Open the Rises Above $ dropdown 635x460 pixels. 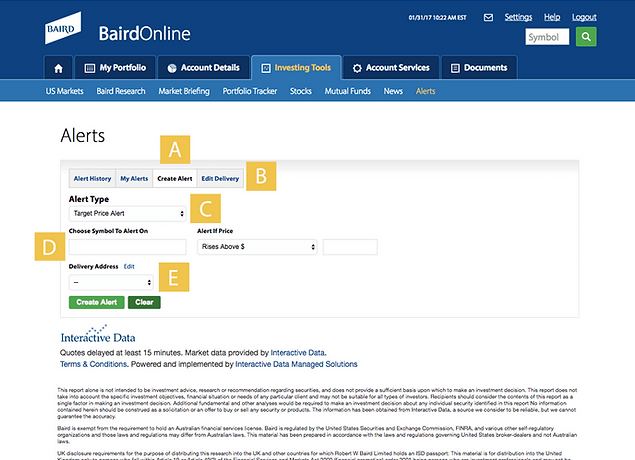click(x=257, y=247)
